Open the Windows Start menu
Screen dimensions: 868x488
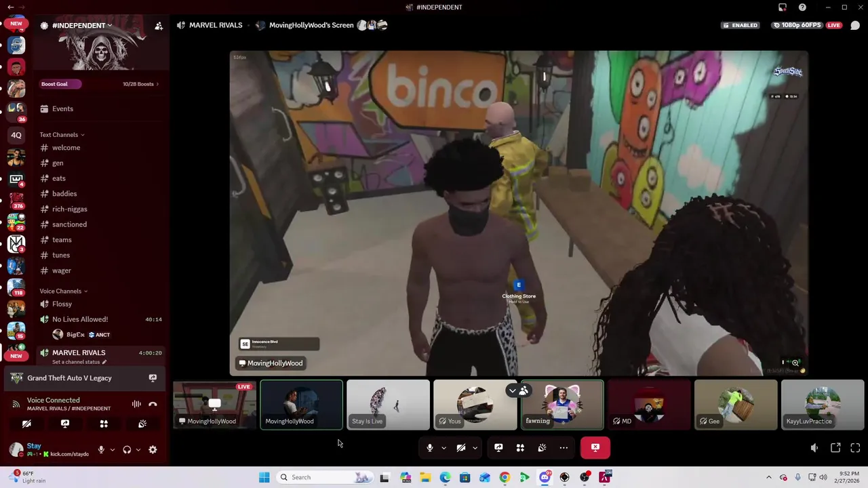point(264,477)
